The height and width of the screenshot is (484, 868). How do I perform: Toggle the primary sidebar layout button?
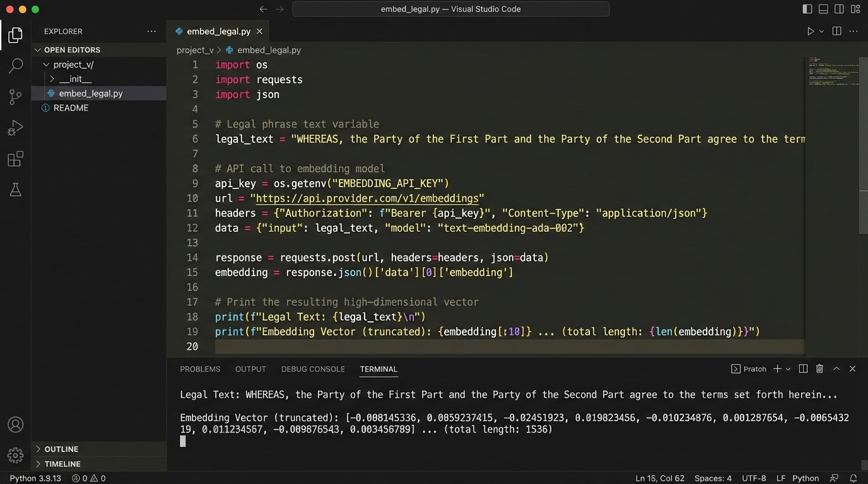click(x=807, y=9)
